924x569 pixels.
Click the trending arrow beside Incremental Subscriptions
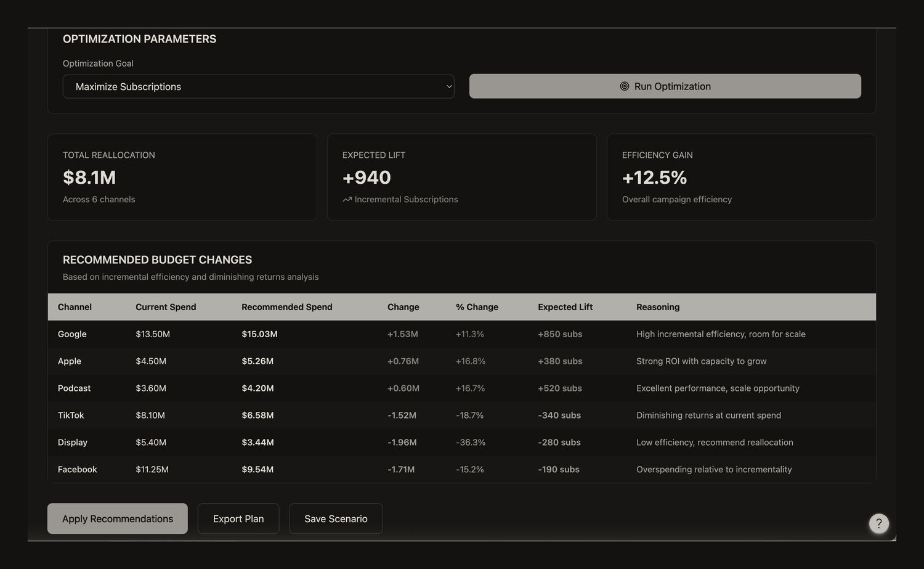click(347, 200)
